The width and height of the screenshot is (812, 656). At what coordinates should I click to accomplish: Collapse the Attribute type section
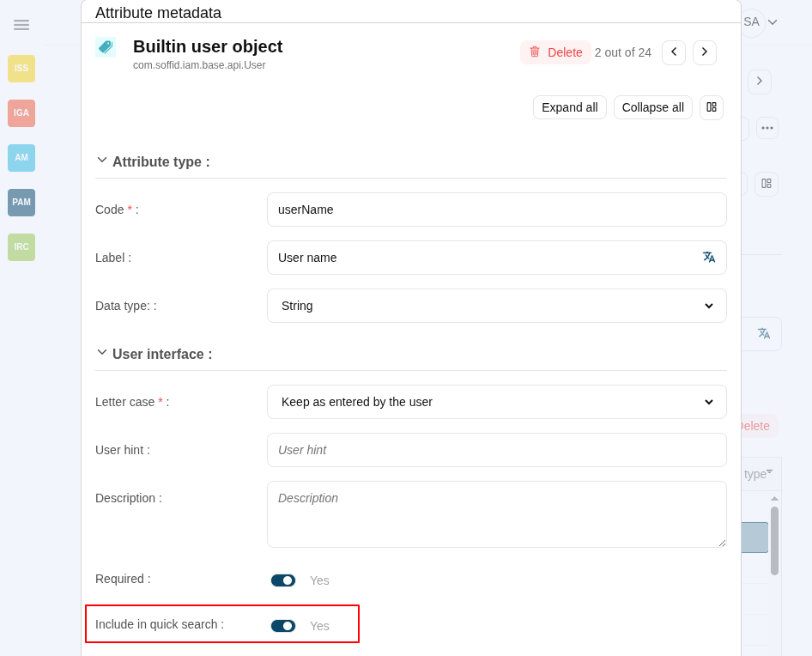[x=102, y=161]
